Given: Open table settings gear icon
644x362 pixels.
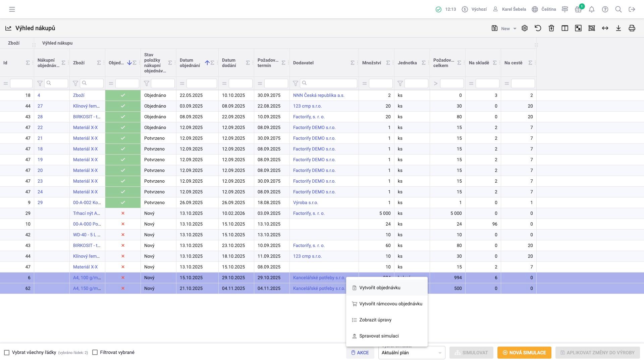Looking at the screenshot, I should (x=525, y=28).
